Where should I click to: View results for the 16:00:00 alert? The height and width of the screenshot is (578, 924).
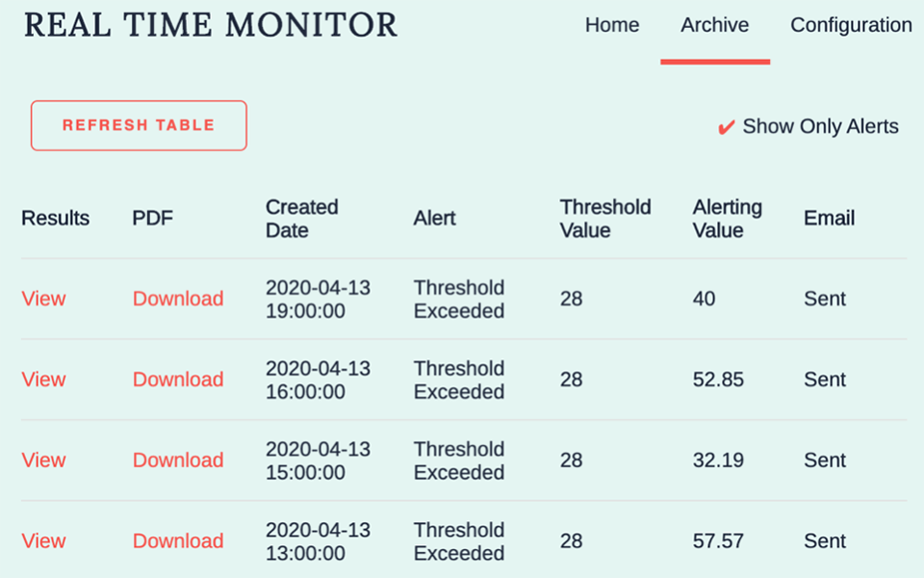pyautogui.click(x=43, y=380)
